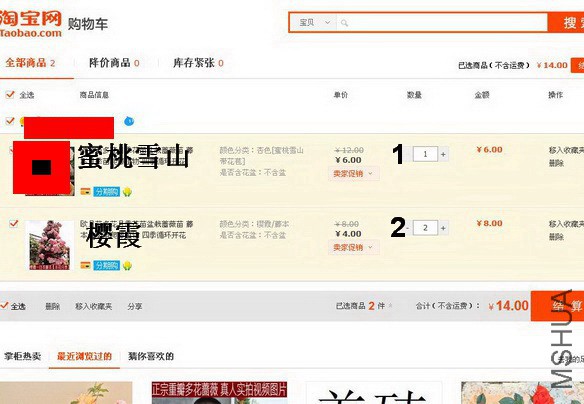The height and width of the screenshot is (404, 584).
Task: Expand 卖家促销 dropdown for second item
Action: coord(353,247)
